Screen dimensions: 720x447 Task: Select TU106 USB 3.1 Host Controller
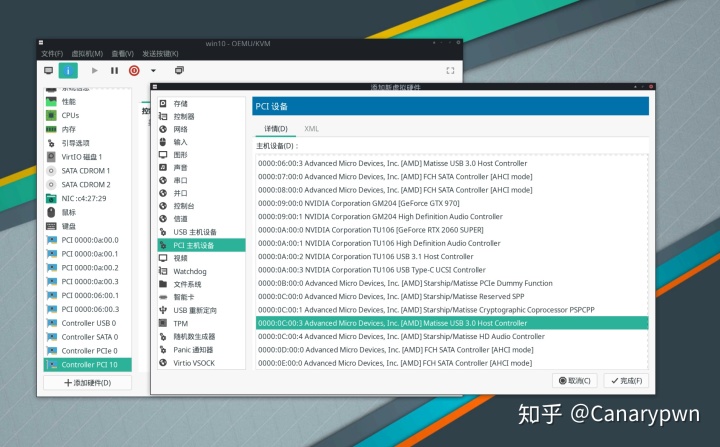tap(452, 256)
